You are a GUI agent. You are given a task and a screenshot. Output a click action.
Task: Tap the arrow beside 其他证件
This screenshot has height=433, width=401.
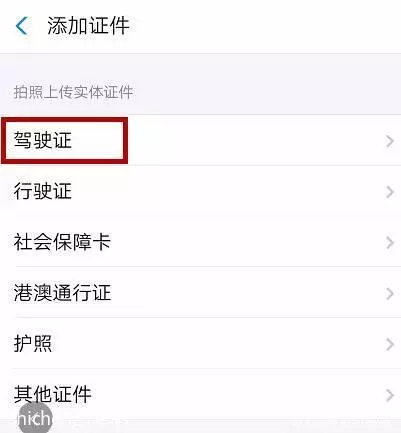pos(390,395)
